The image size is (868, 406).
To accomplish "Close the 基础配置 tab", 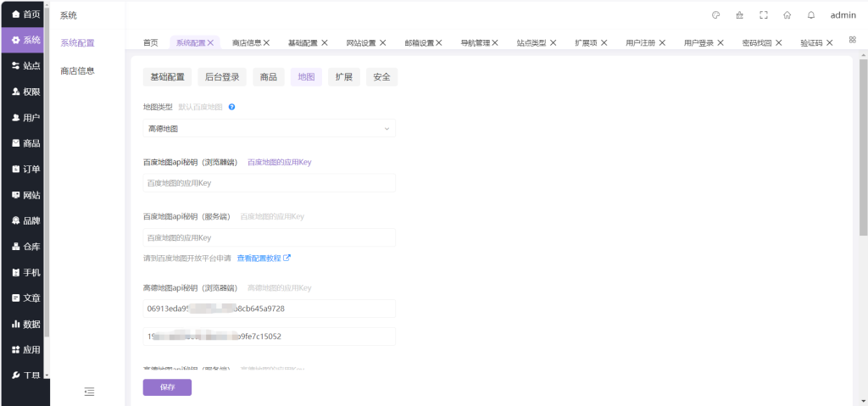I will [325, 42].
